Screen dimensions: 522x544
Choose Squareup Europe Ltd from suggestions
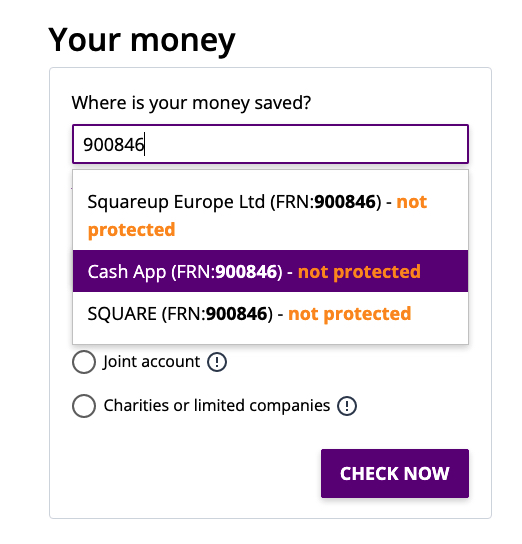(x=270, y=215)
